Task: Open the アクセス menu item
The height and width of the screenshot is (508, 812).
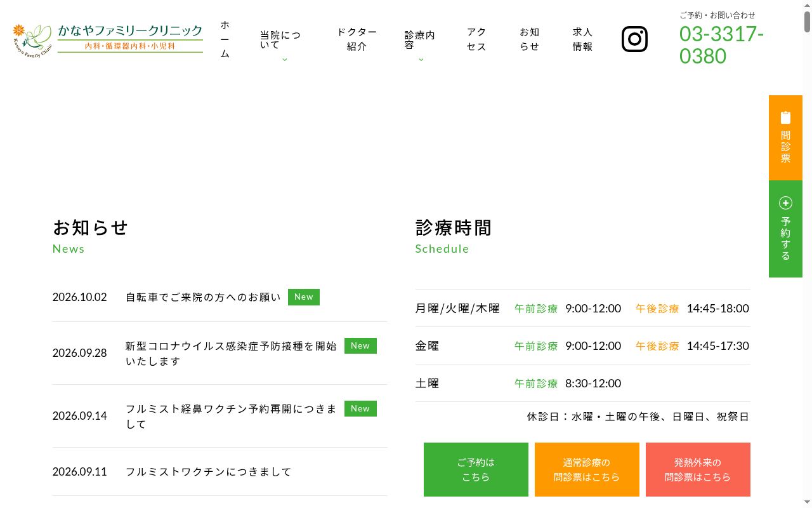Action: coord(476,39)
